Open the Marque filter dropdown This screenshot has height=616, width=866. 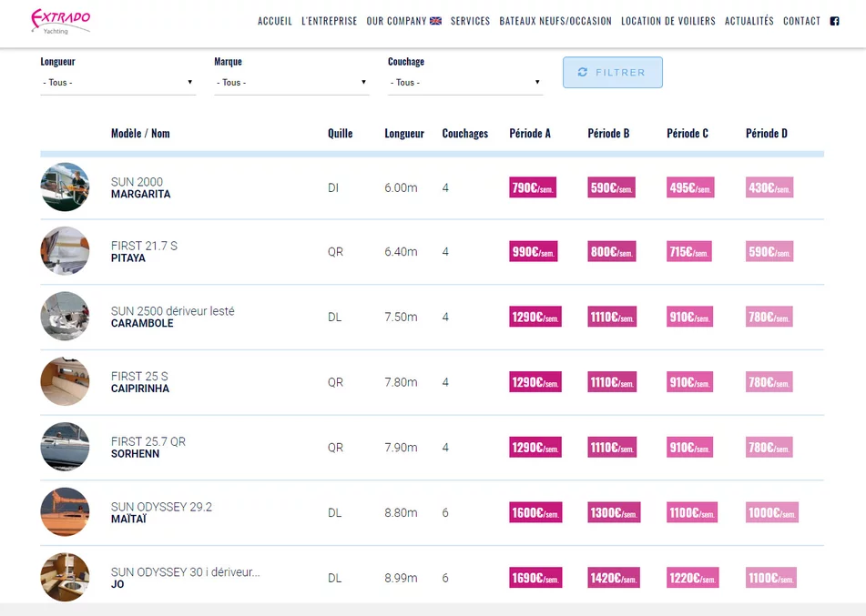tap(291, 83)
